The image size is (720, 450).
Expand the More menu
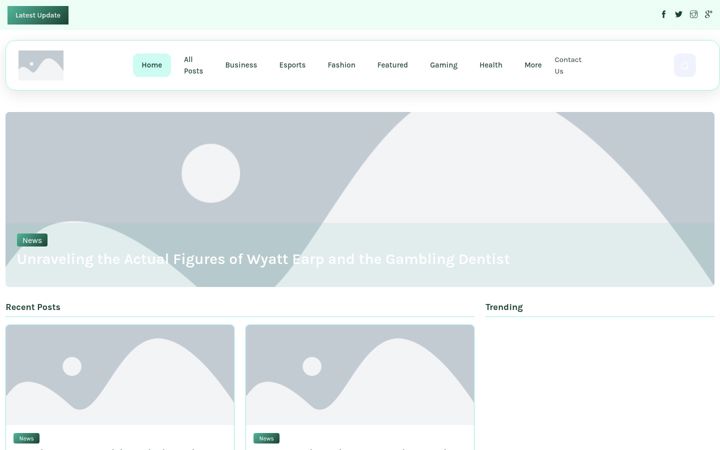[x=533, y=65]
